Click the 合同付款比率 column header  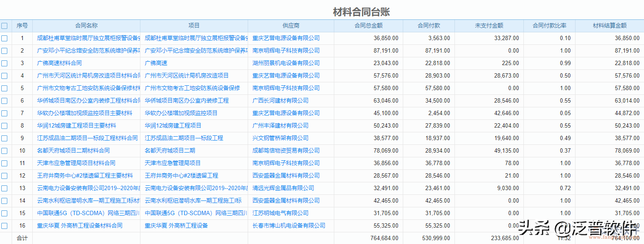click(550, 26)
